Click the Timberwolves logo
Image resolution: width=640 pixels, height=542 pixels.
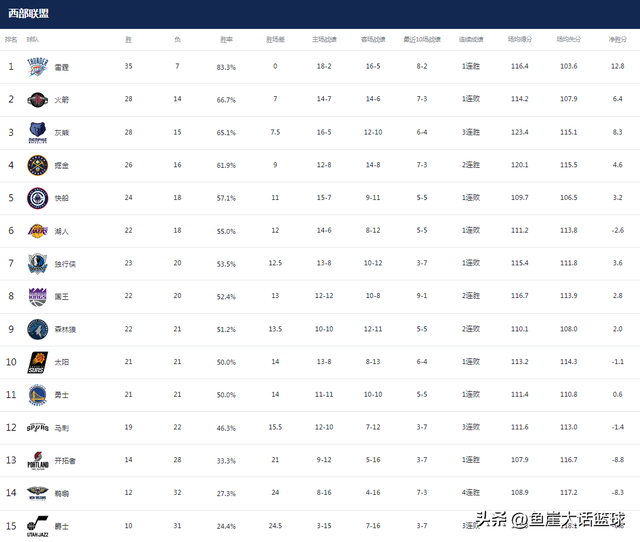38,329
